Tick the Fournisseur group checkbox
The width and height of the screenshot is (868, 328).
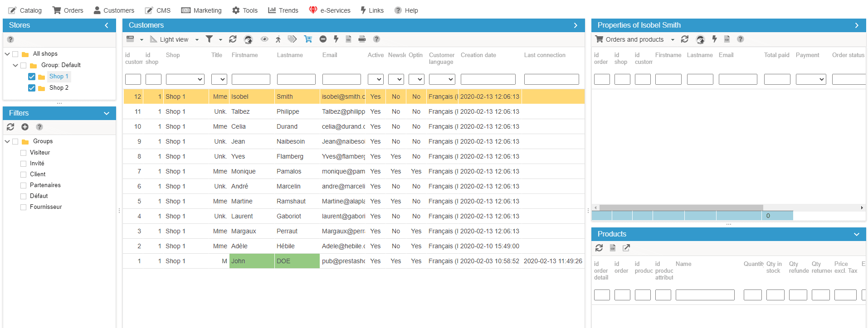point(24,207)
